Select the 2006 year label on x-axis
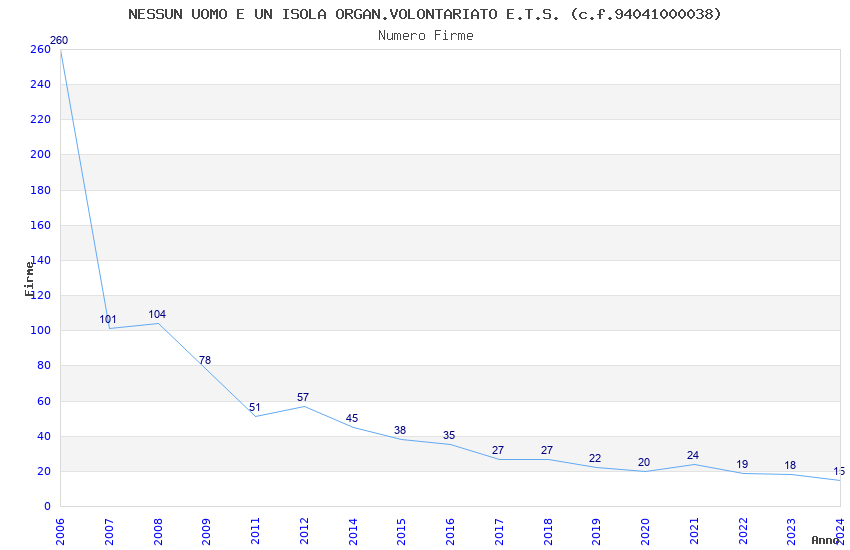Screen dimensions: 850x550 pos(60,531)
